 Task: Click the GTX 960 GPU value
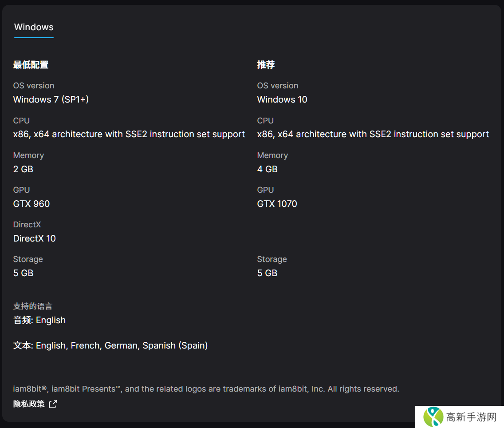[31, 204]
